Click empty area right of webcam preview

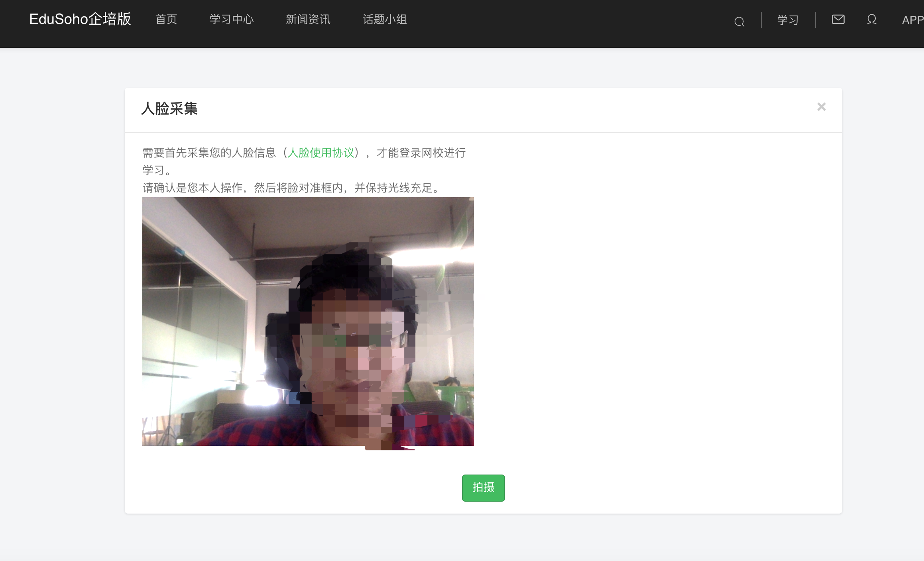[658, 319]
